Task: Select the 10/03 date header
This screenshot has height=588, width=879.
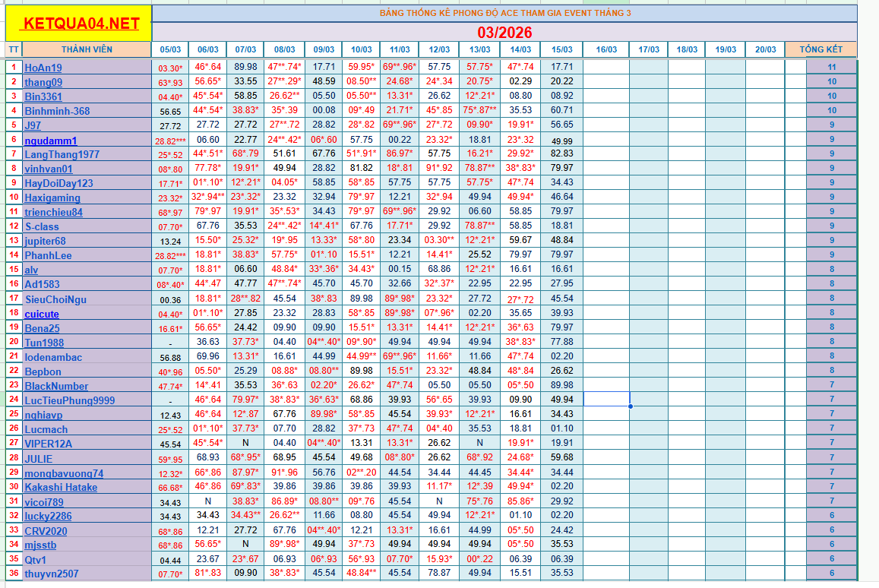Action: coord(361,49)
